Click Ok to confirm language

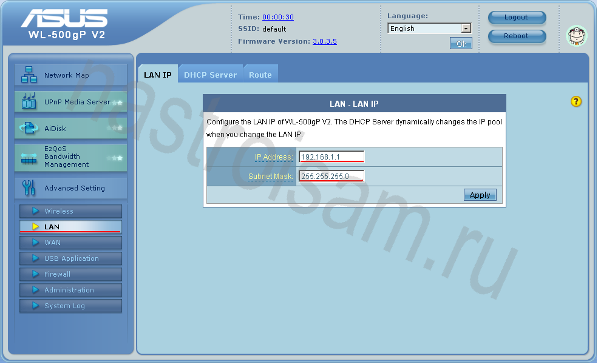461,44
